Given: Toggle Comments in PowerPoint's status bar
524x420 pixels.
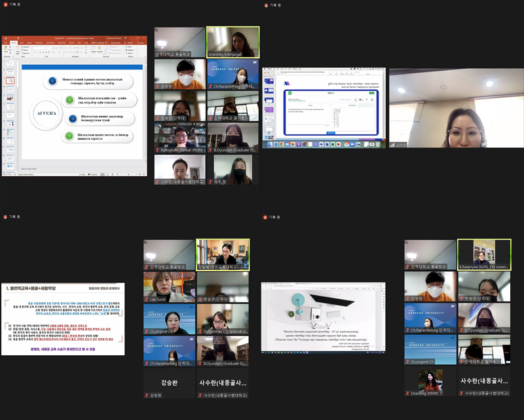Looking at the screenshot, I should point(92,174).
